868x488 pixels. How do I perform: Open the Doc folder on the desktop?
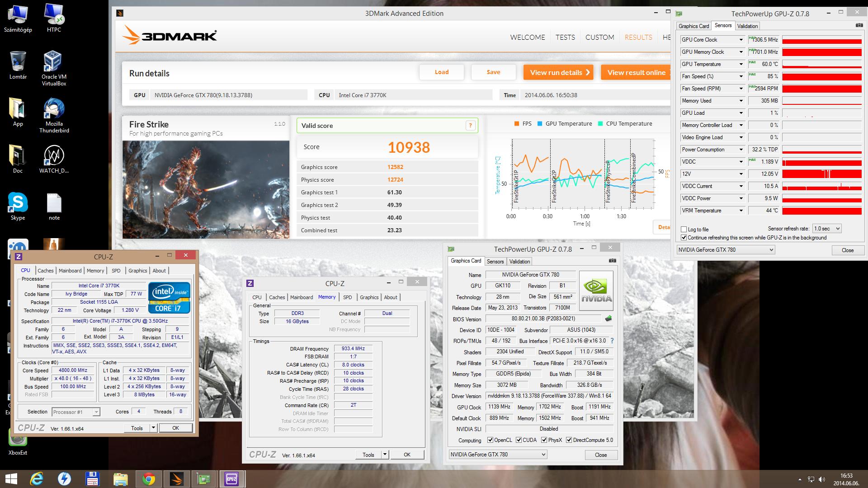pyautogui.click(x=18, y=159)
